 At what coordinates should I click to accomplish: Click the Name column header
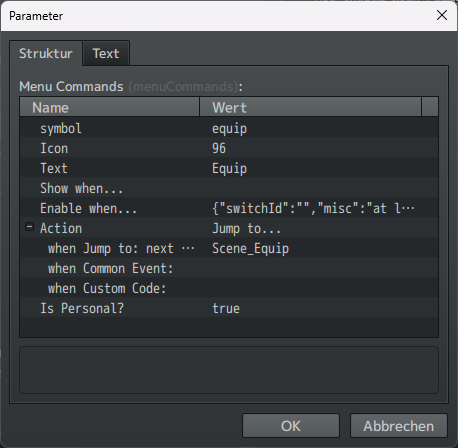(x=110, y=107)
